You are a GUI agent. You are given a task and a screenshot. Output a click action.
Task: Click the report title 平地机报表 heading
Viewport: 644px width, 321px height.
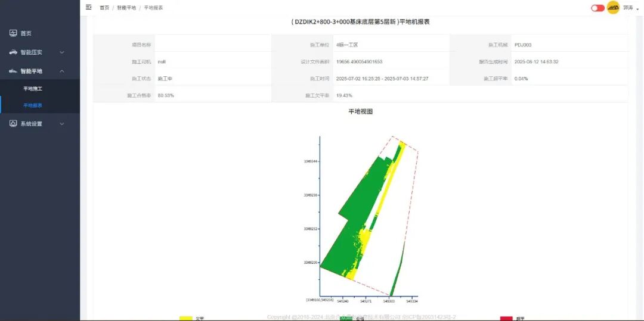[x=360, y=22]
